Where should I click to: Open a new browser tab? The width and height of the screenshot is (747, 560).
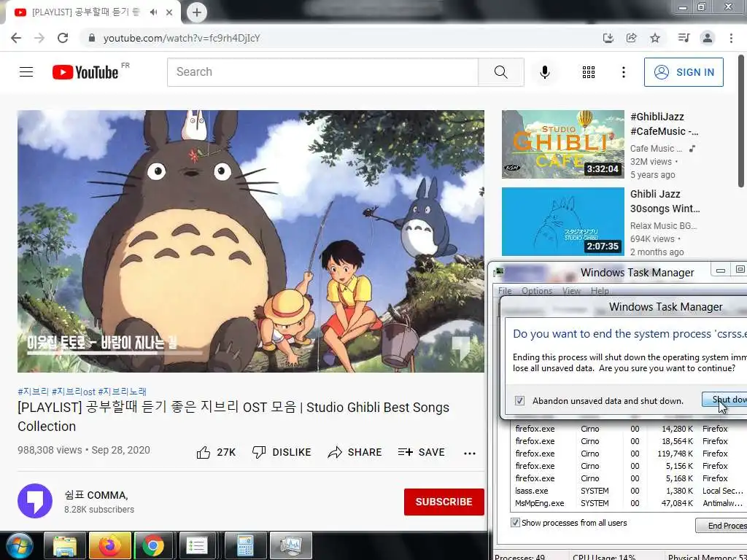tap(197, 12)
